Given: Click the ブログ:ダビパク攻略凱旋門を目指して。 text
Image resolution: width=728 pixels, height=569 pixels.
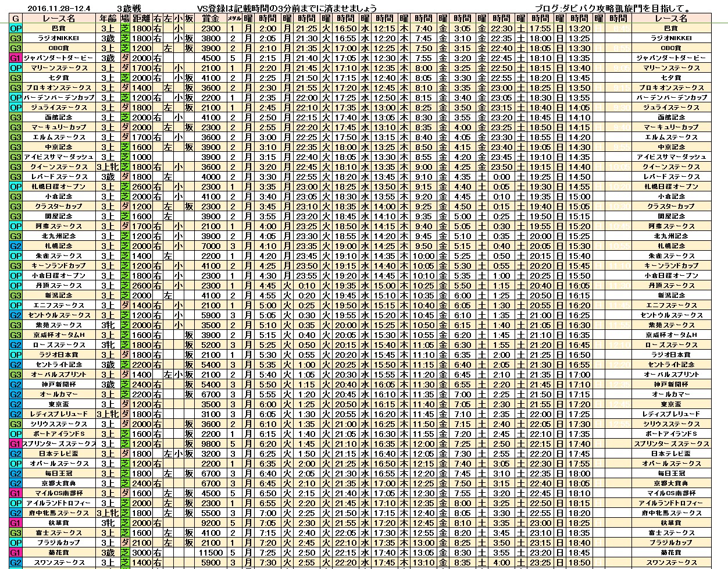Looking at the screenshot, I should (613, 9).
